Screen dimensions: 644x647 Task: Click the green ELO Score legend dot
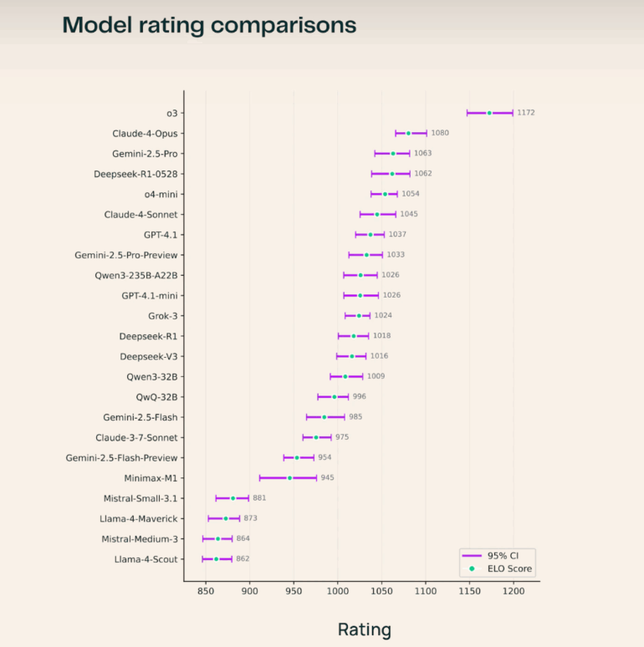click(472, 569)
